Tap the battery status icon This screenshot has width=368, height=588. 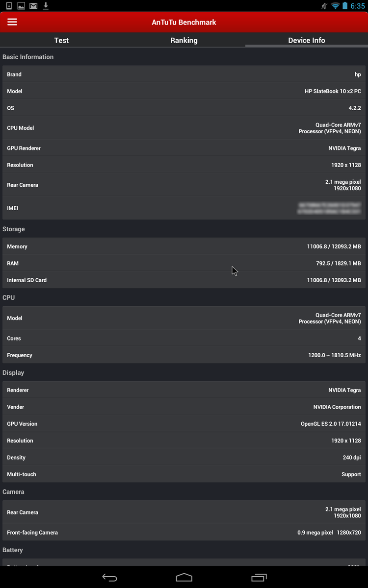tap(345, 6)
